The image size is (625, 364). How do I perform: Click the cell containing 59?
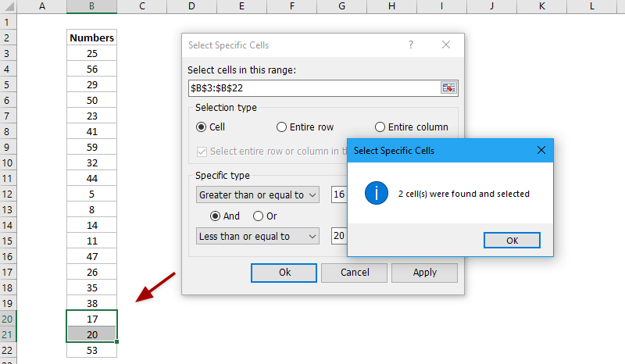pos(91,147)
